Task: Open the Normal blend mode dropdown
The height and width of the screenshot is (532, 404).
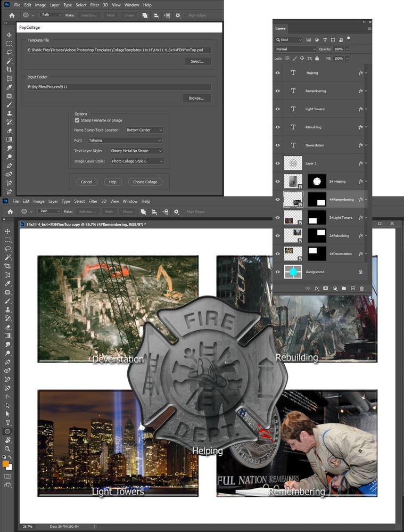Action: (x=295, y=49)
